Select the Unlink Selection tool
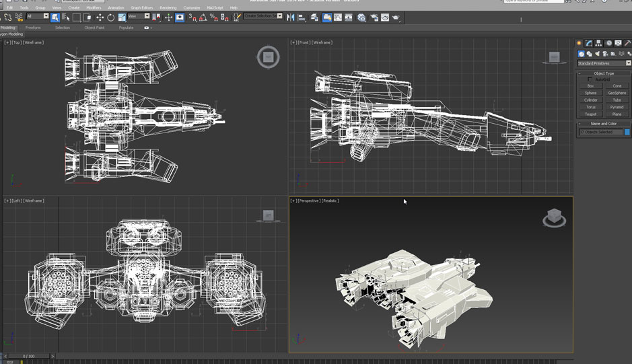The height and width of the screenshot is (364, 632). [x=7, y=17]
